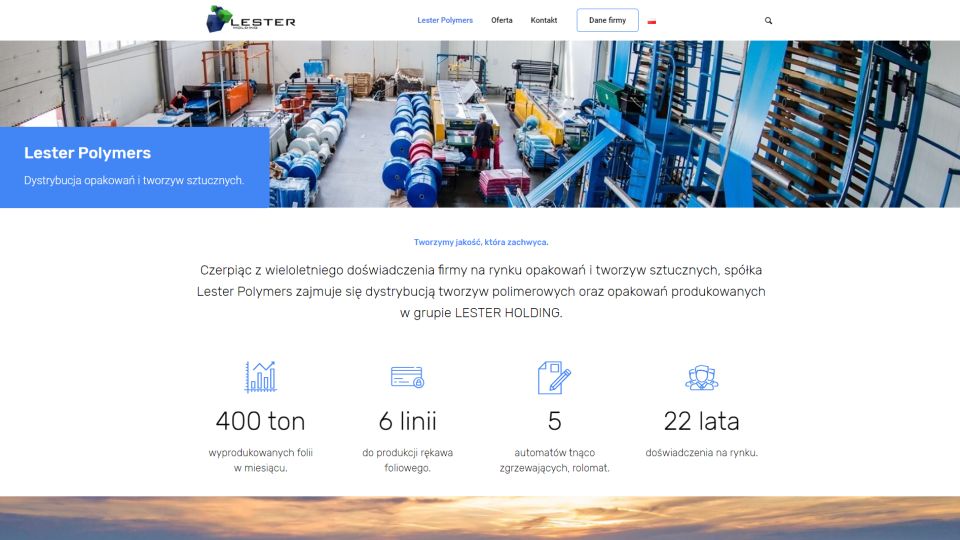Click the Dane firmy button

[x=607, y=20]
